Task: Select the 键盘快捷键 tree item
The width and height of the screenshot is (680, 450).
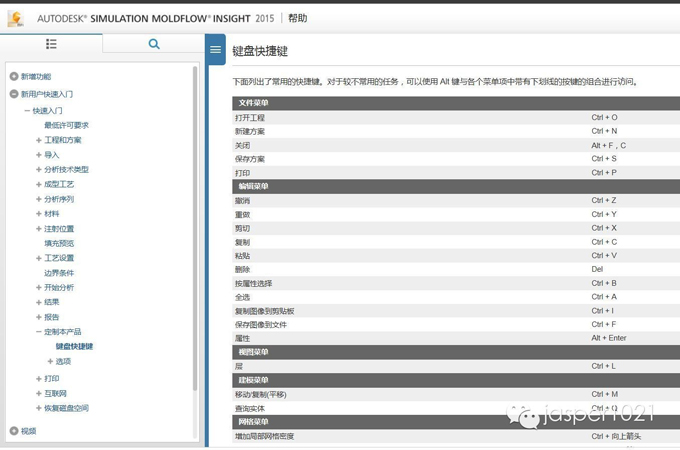Action: (x=74, y=346)
